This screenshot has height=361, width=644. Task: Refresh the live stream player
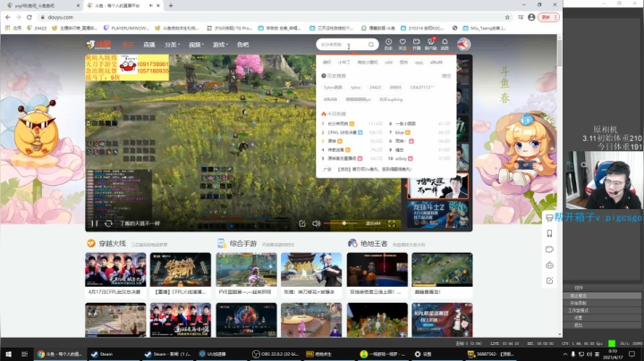click(108, 223)
